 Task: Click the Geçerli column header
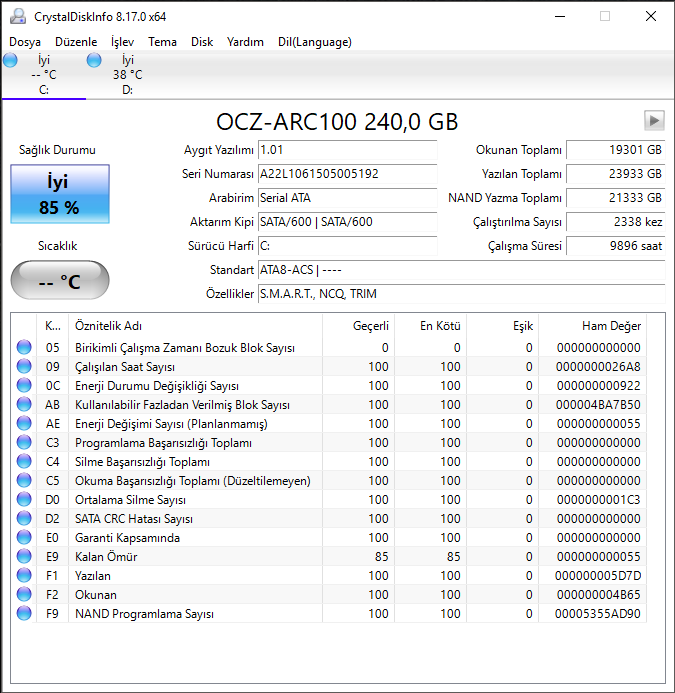[x=358, y=326]
